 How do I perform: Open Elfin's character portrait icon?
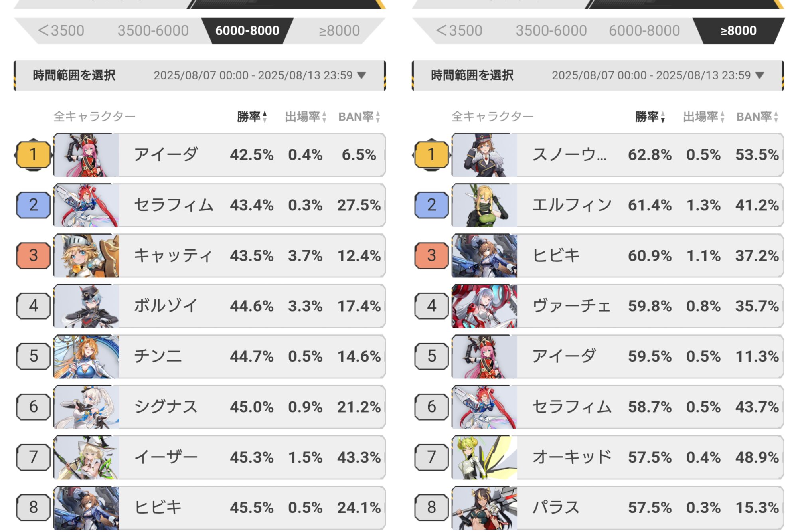pyautogui.click(x=484, y=206)
